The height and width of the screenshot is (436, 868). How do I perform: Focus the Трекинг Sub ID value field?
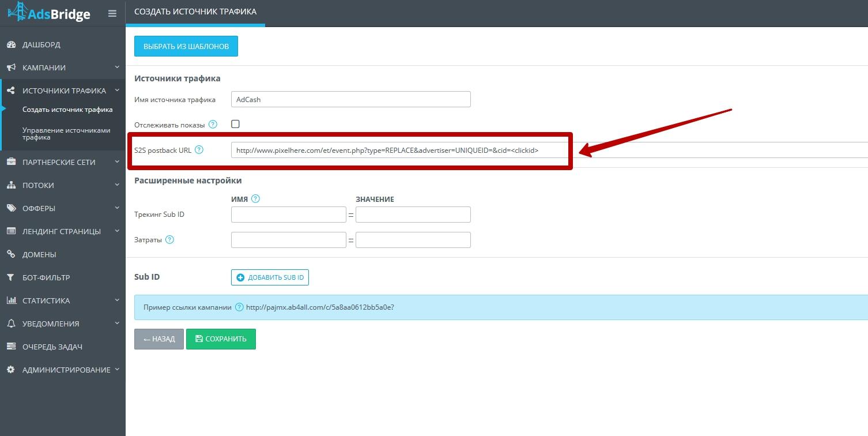tap(413, 215)
